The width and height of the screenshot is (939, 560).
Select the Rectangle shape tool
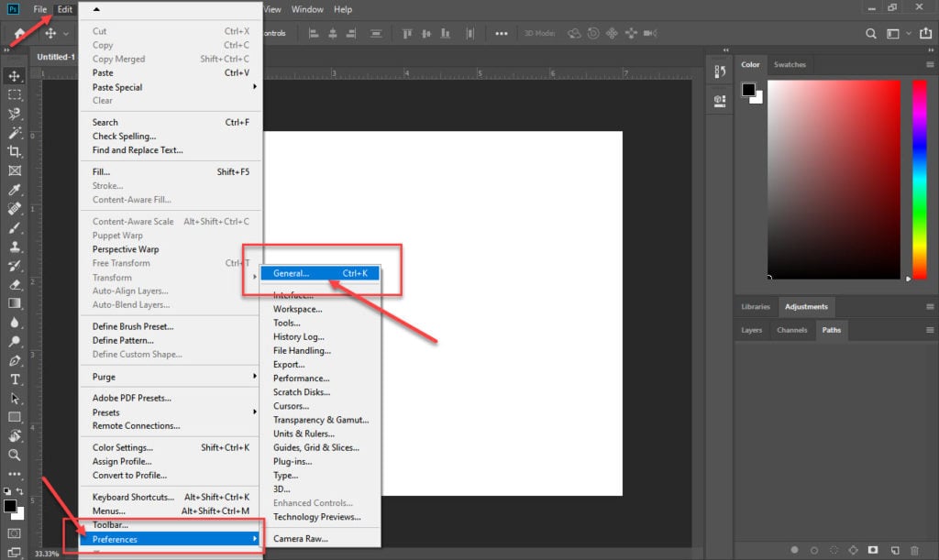(15, 417)
